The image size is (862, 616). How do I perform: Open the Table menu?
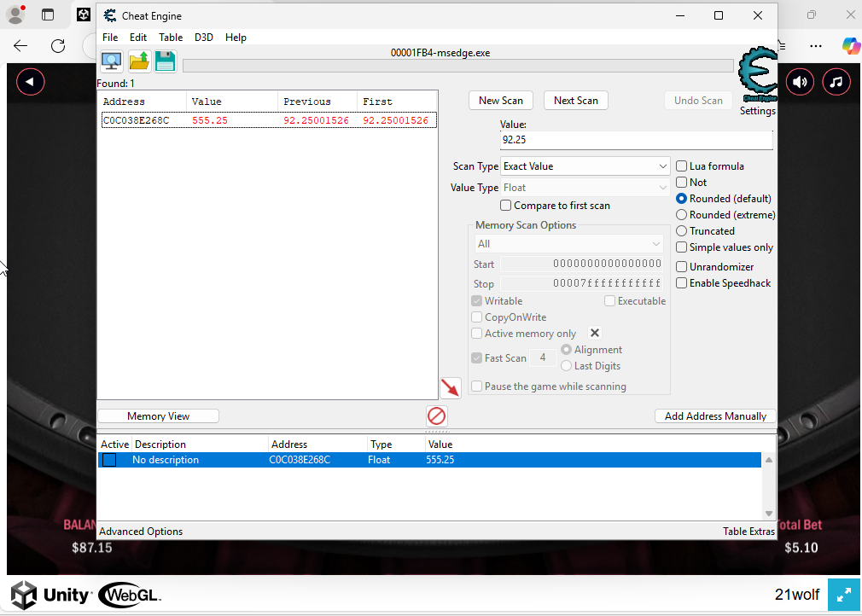[x=171, y=38]
